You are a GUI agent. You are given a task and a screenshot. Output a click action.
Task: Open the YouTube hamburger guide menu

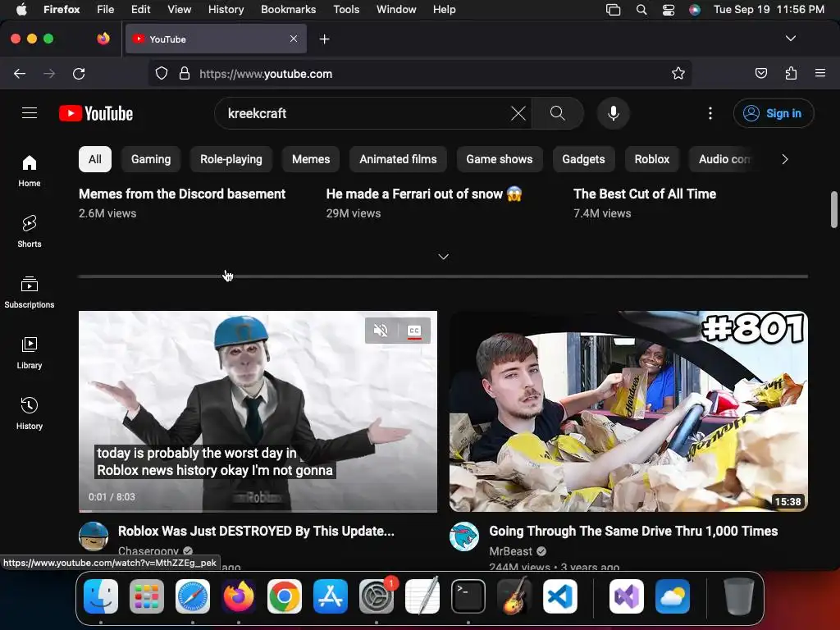[30, 113]
